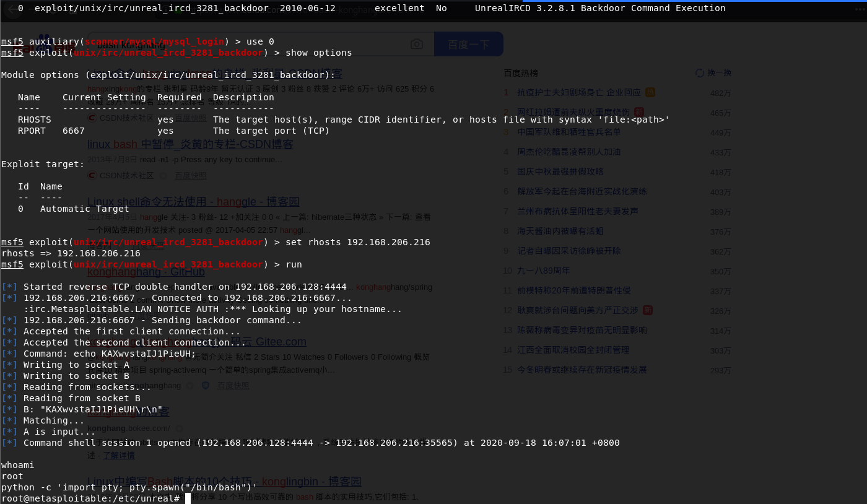867x504 pixels.
Task: Click 'Sending backdoor command...' line
Action: point(152,320)
